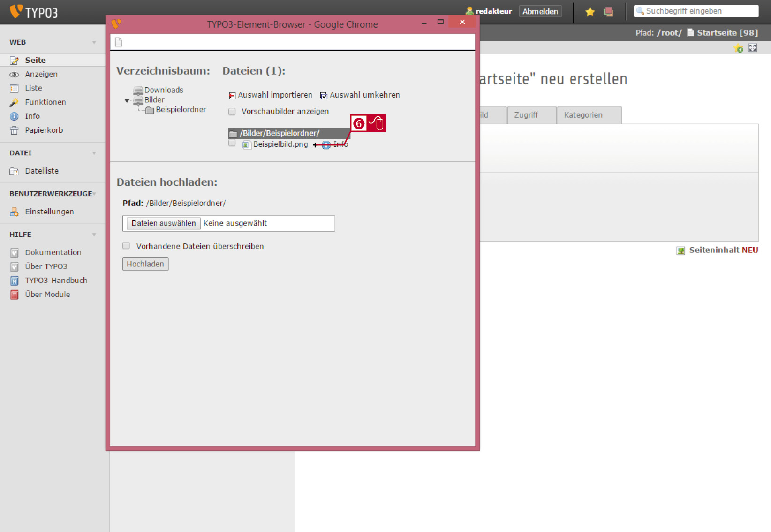This screenshot has height=532, width=771.
Task: Click the Hochladen button
Action: (145, 264)
